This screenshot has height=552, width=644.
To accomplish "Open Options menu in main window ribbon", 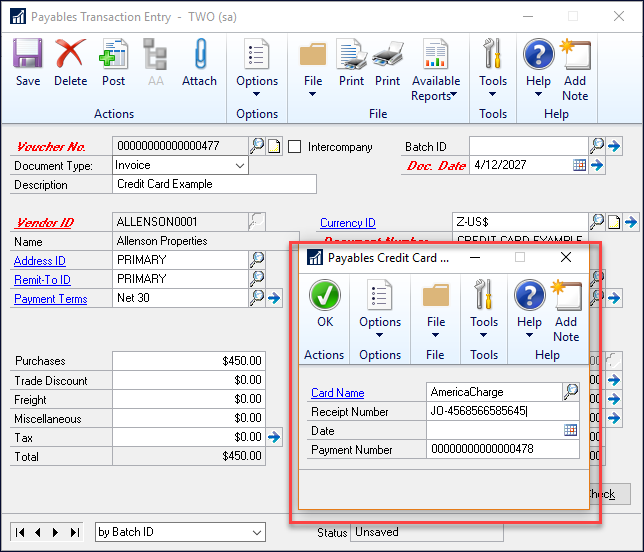I will coord(257,68).
